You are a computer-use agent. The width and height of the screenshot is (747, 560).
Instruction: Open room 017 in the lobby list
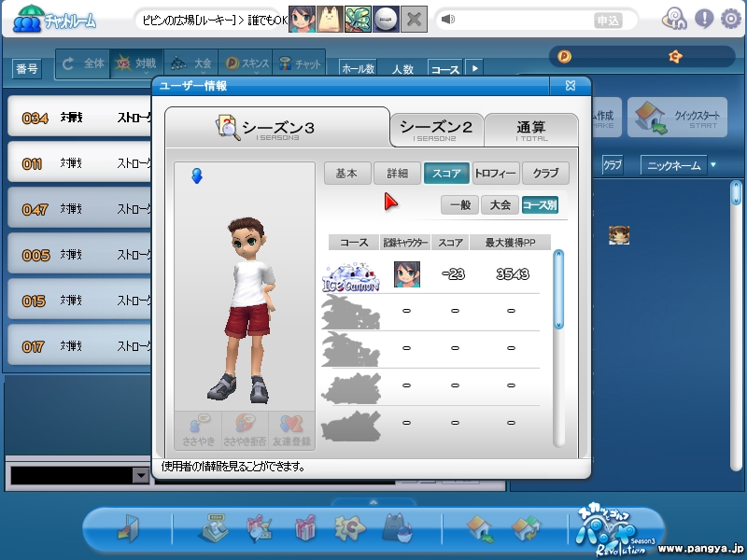click(x=79, y=345)
